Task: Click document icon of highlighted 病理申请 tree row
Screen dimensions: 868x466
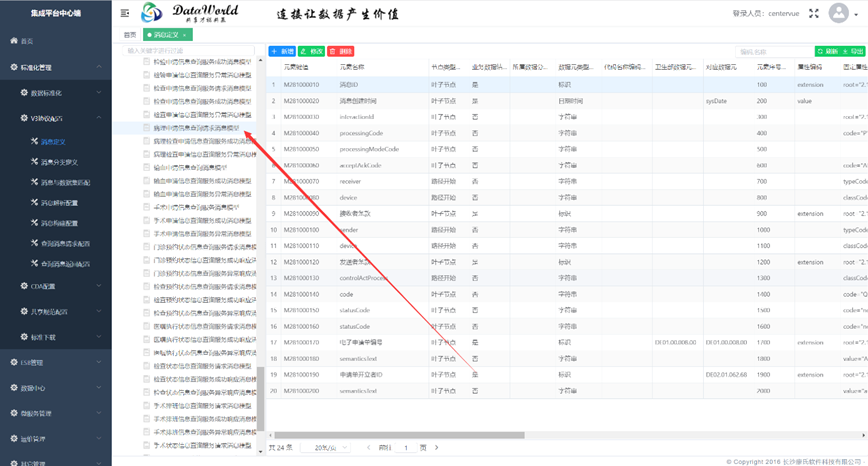Action: 146,128
